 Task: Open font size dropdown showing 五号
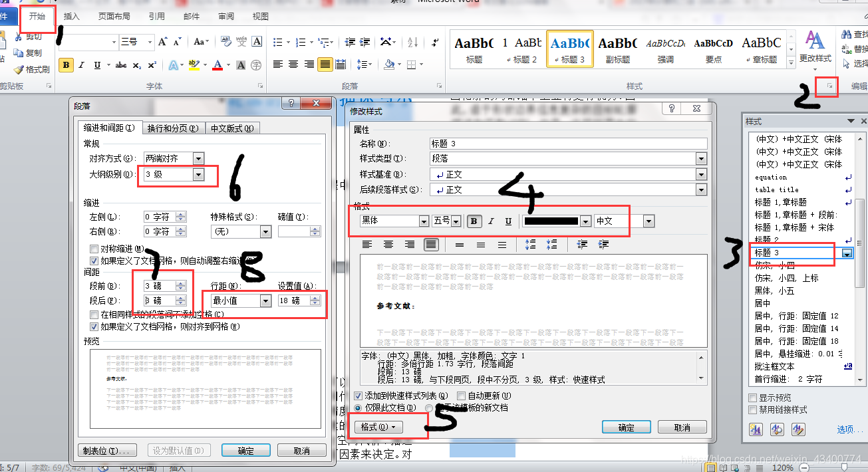pyautogui.click(x=456, y=221)
